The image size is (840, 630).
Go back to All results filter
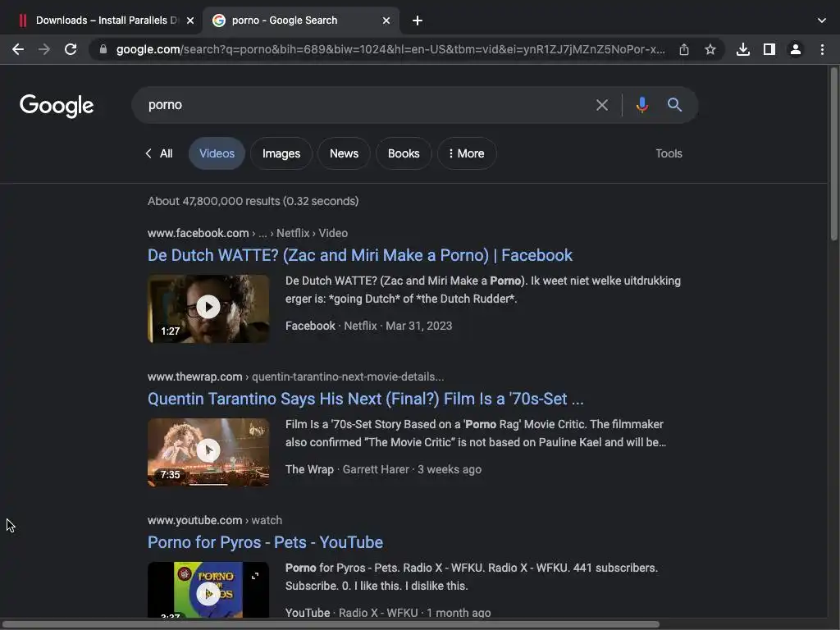coord(159,153)
